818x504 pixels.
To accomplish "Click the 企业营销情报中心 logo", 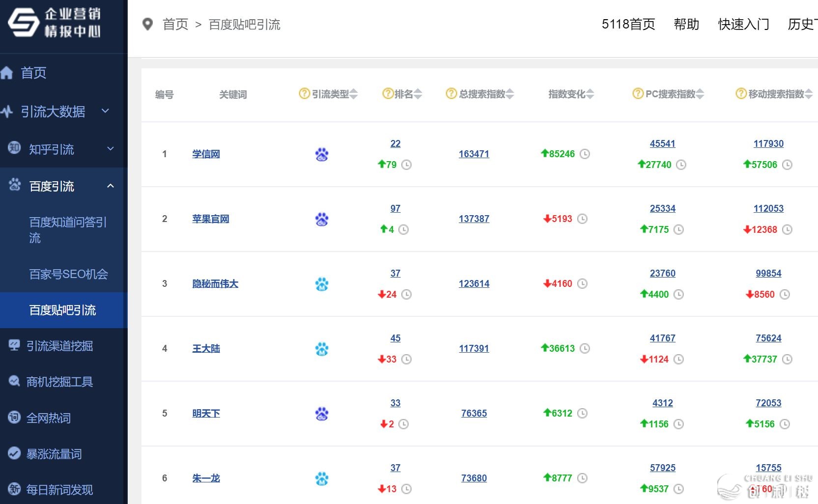I will click(x=54, y=23).
